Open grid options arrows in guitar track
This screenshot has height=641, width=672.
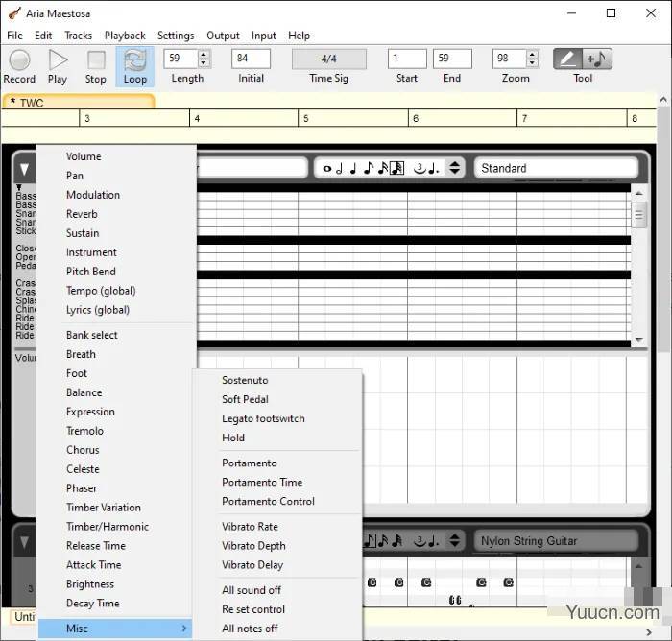coord(455,540)
